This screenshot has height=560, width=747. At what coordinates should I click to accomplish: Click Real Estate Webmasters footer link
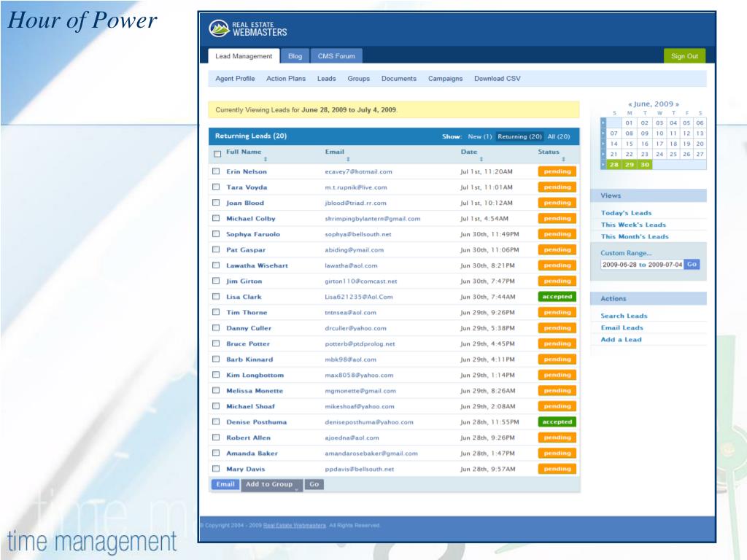tap(295, 525)
